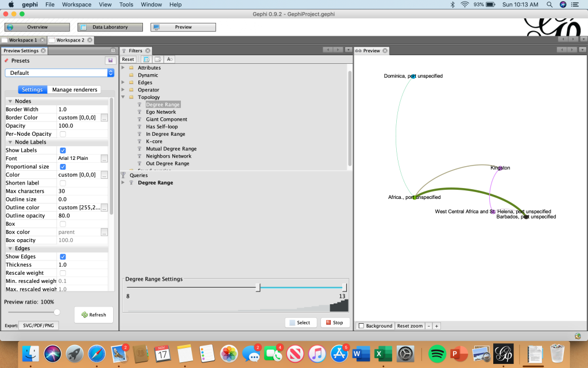Click the Refresh preview button
The height and width of the screenshot is (368, 588).
(94, 315)
